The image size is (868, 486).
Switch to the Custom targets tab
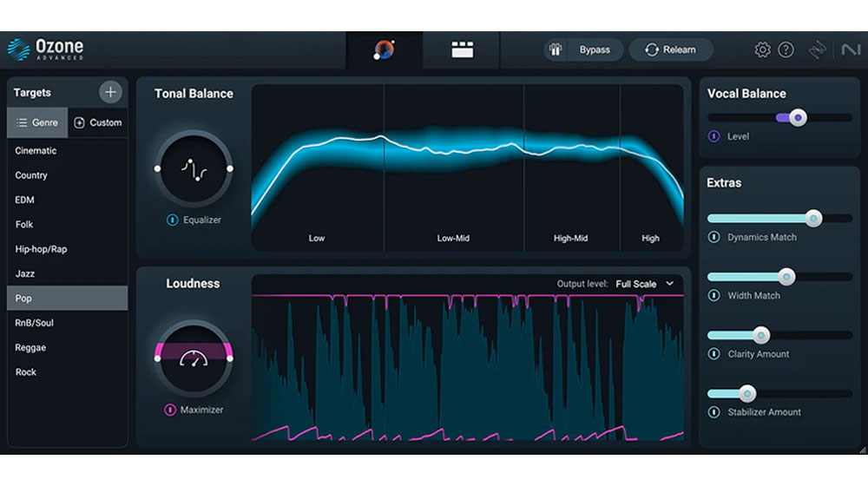click(x=97, y=122)
